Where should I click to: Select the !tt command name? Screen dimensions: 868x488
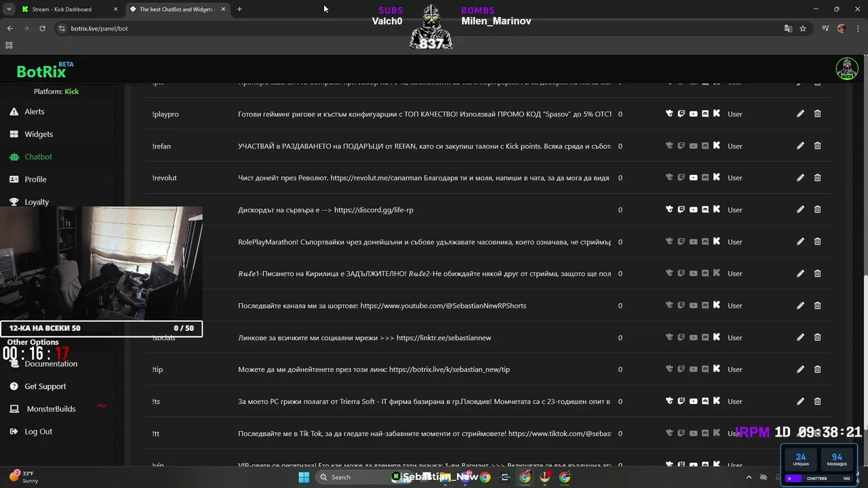155,433
